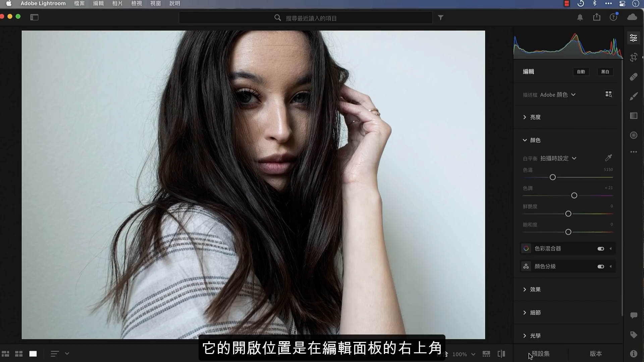
Task: Select the Radial gradient tool
Action: pos(634,135)
